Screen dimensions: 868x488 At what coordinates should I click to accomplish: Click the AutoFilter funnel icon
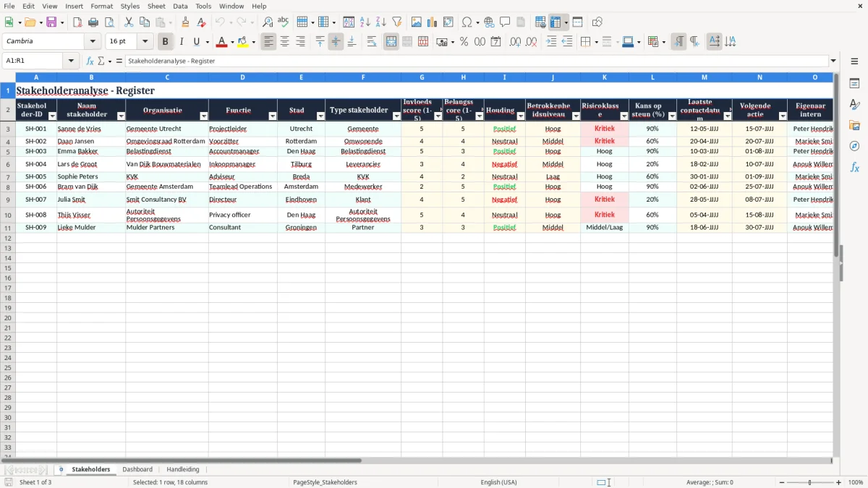point(397,22)
